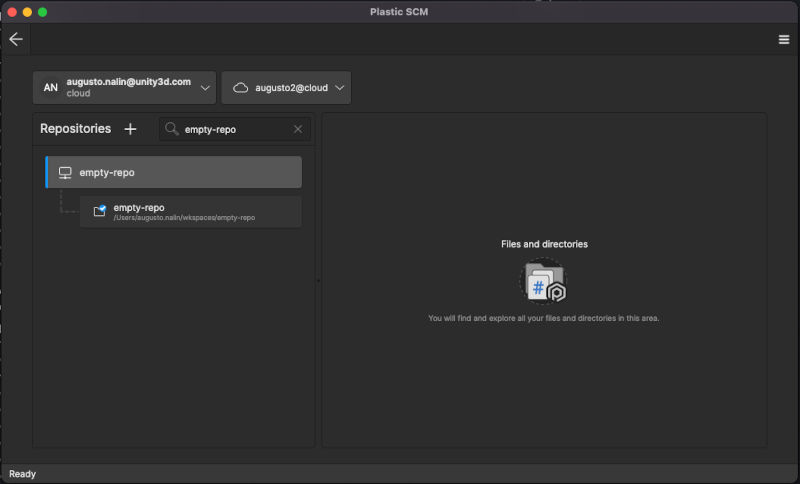Maximize window with green button
Screen dimensions: 800x484
[43, 12]
